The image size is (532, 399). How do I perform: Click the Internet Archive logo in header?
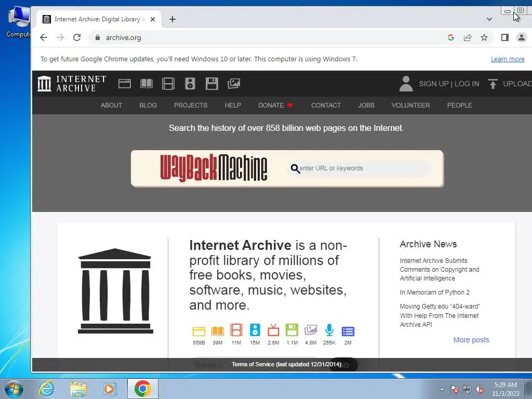click(x=72, y=84)
